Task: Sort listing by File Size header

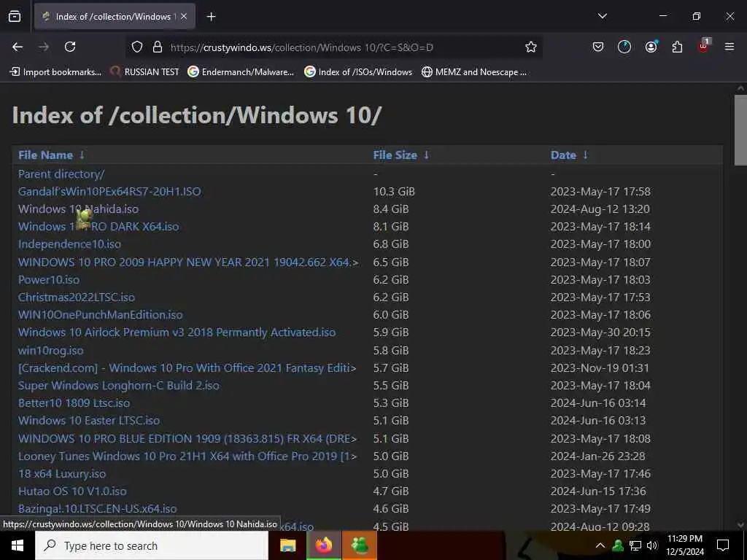Action: point(395,155)
